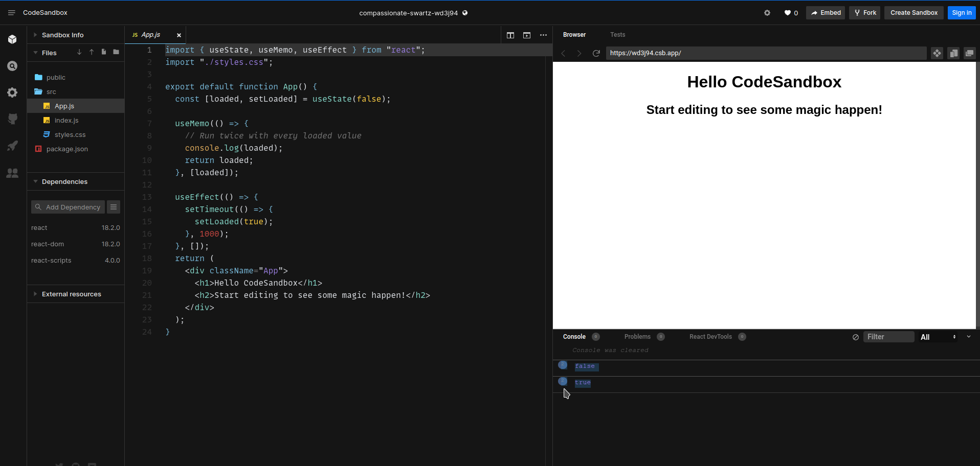Open styles.css in the file tree
The image size is (980, 466).
[76, 134]
